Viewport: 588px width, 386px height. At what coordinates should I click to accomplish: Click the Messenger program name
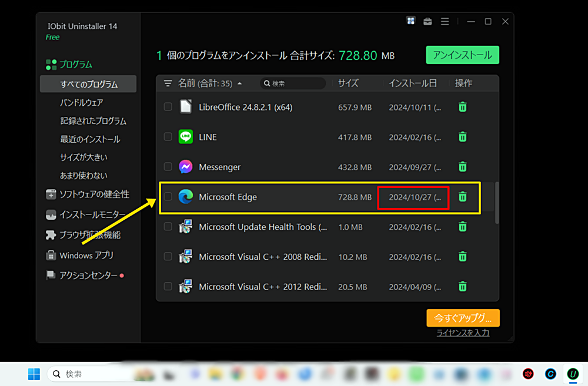point(220,167)
